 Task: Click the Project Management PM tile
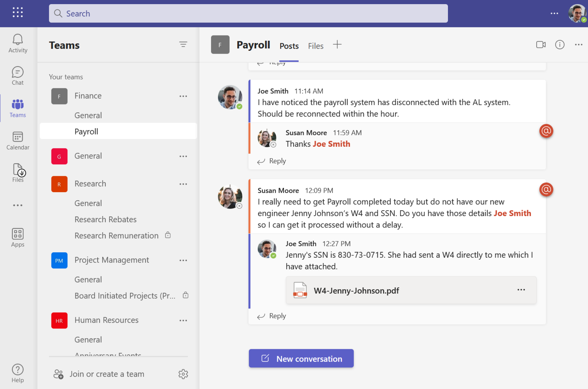[x=59, y=260]
